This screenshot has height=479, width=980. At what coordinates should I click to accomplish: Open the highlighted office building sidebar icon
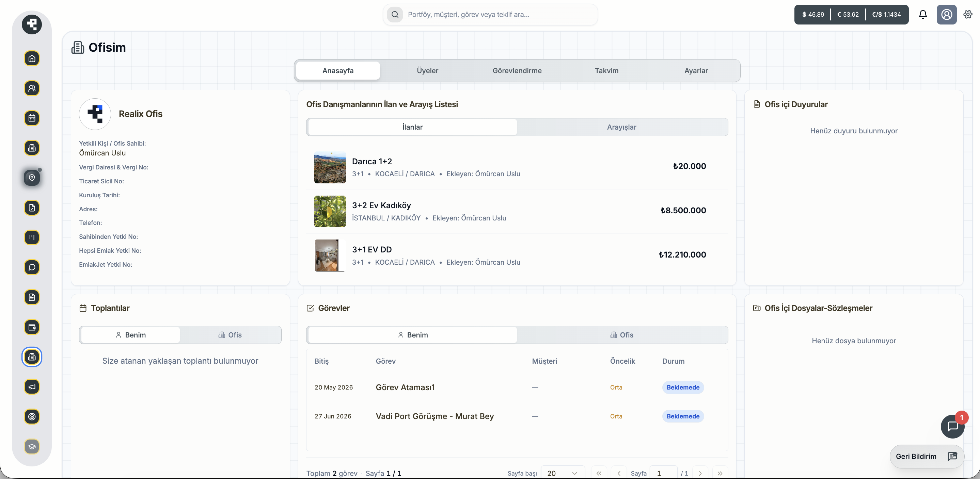click(x=32, y=357)
